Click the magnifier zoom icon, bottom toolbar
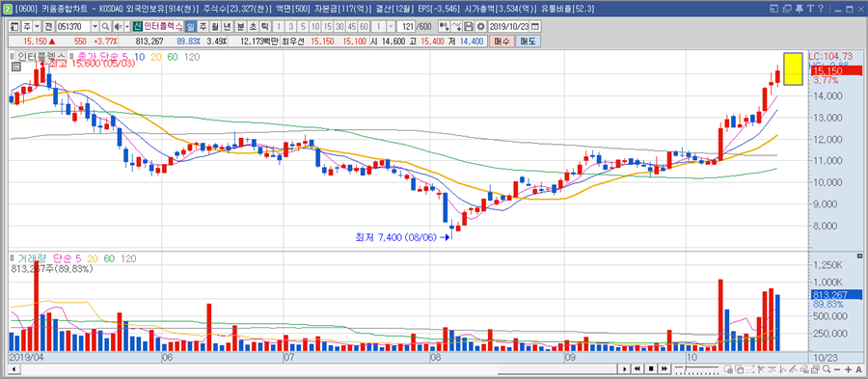The width and height of the screenshot is (868, 379). [x=826, y=369]
